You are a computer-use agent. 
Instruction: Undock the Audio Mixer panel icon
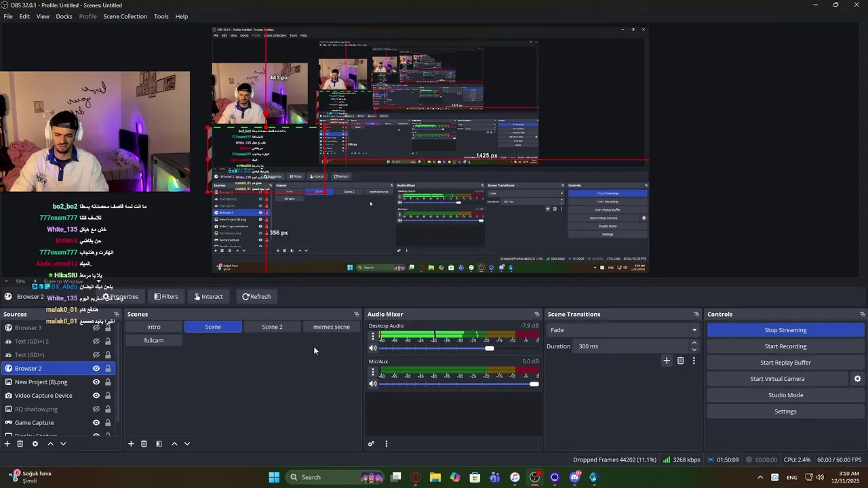537,314
